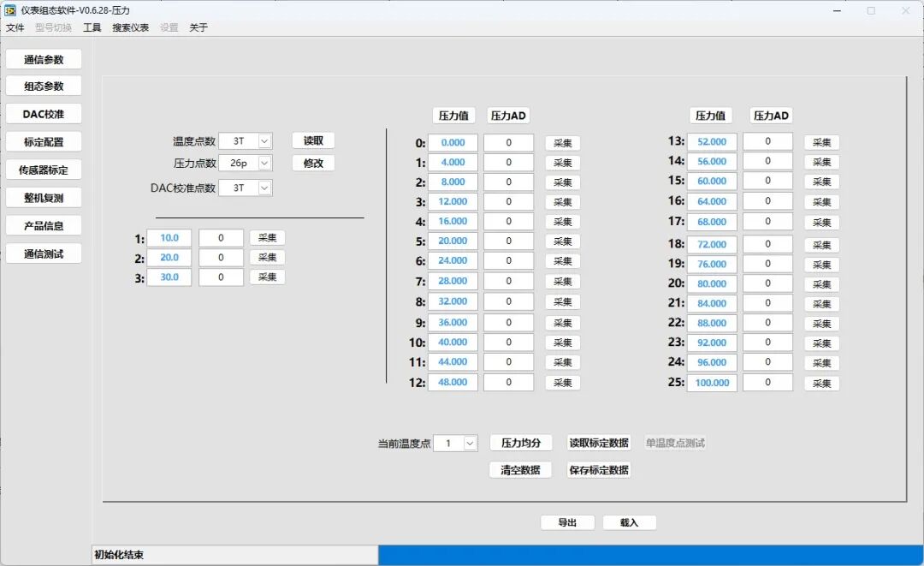Select DAC校准 from the sidebar

43,113
